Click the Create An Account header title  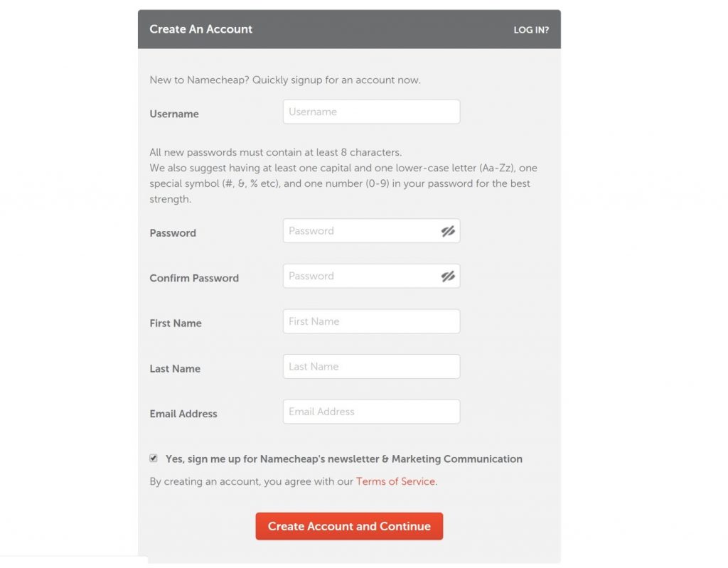point(201,29)
